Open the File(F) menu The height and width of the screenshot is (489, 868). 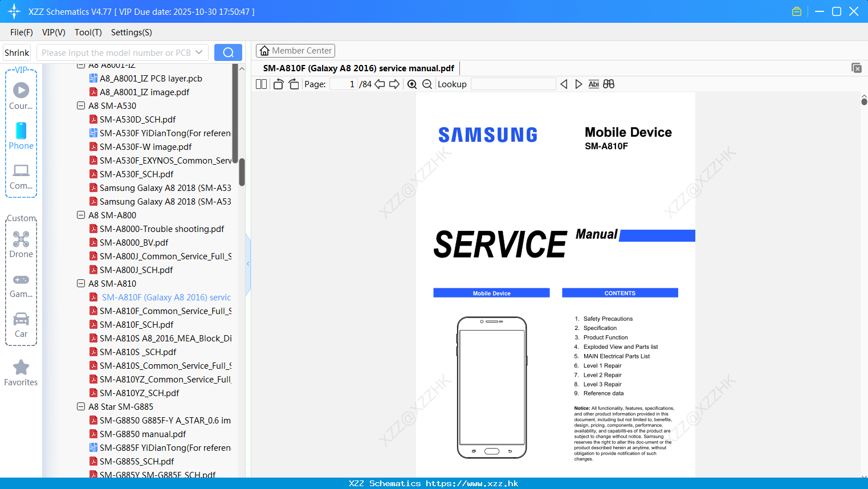(22, 32)
